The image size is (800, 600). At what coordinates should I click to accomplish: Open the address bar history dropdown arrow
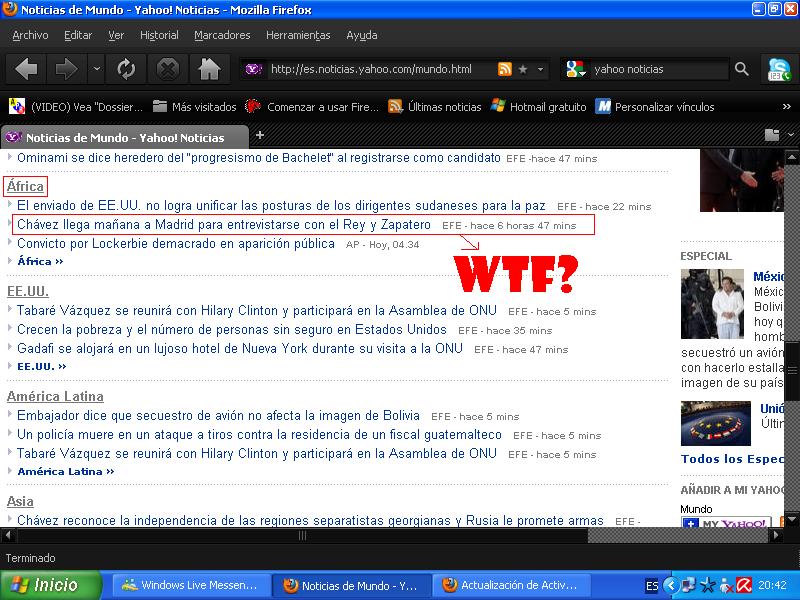540,69
